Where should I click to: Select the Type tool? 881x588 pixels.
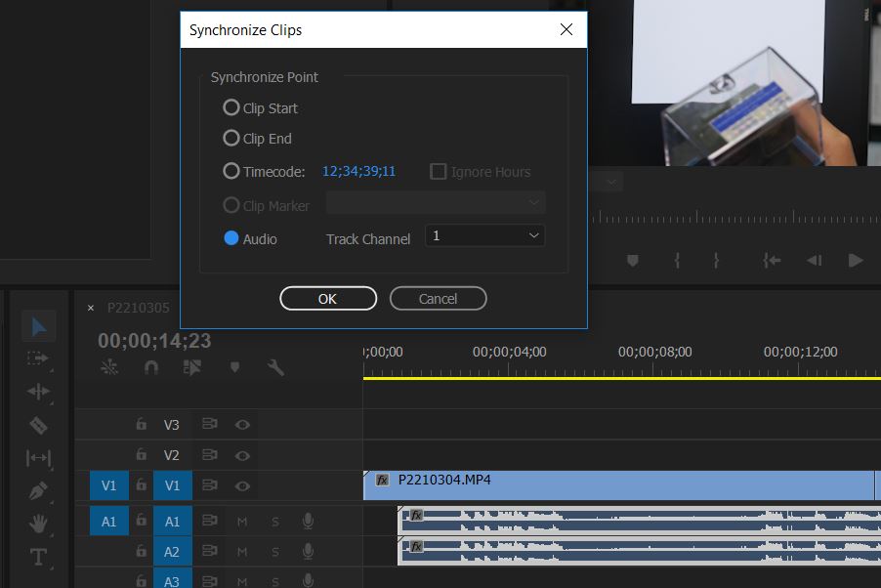[38, 558]
